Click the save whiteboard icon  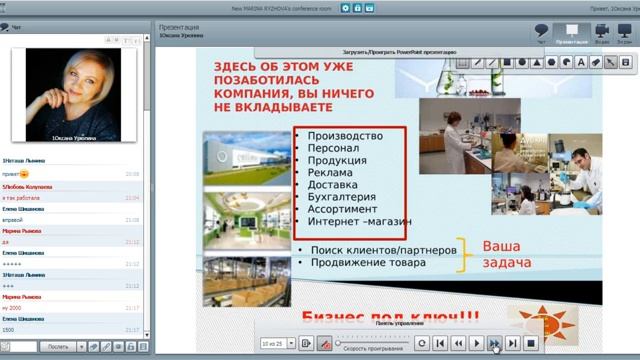[x=626, y=62]
